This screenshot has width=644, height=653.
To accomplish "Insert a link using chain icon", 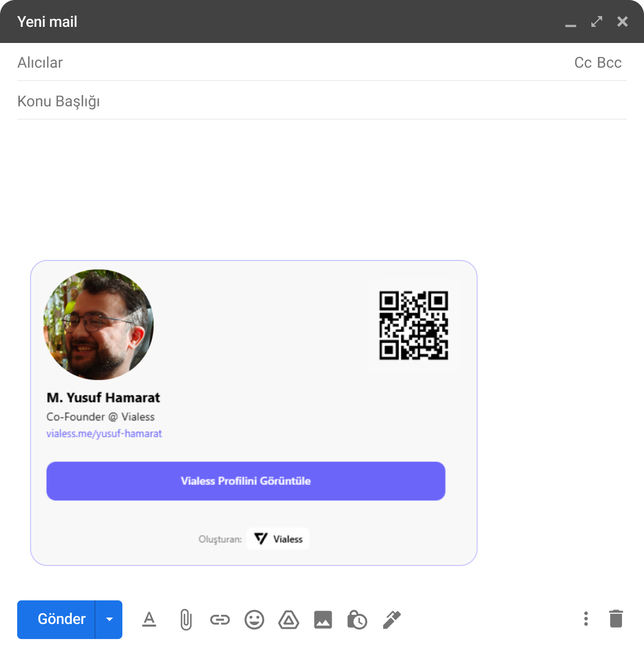I will (220, 620).
